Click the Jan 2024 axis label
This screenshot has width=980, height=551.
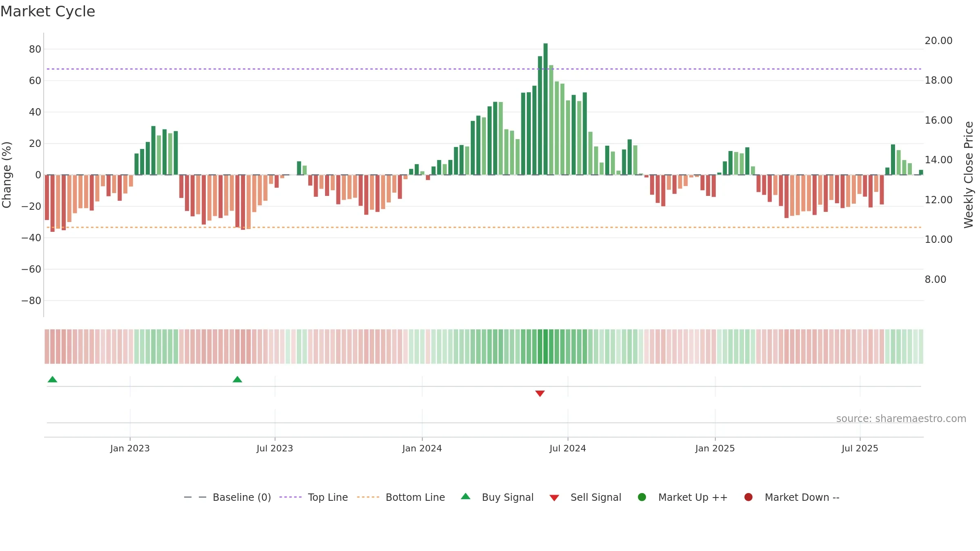(x=422, y=448)
